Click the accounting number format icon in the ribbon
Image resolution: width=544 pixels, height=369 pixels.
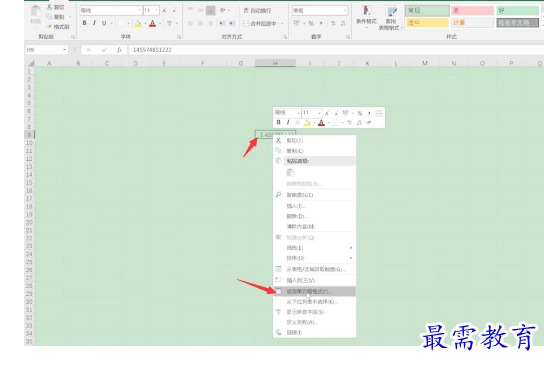click(x=296, y=23)
